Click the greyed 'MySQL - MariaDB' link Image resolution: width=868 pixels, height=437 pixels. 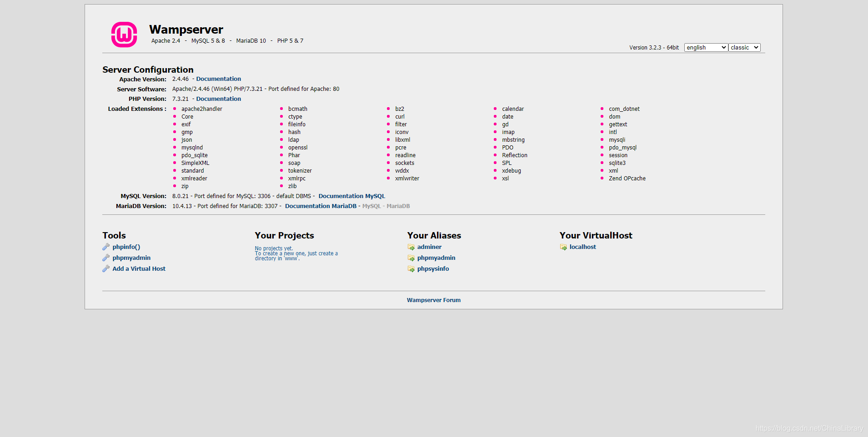[x=386, y=206]
